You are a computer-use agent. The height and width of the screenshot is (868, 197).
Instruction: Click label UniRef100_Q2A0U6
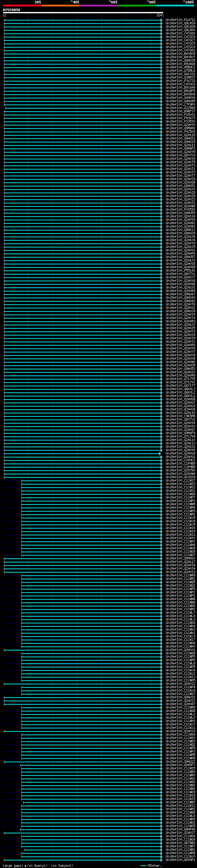point(180,454)
